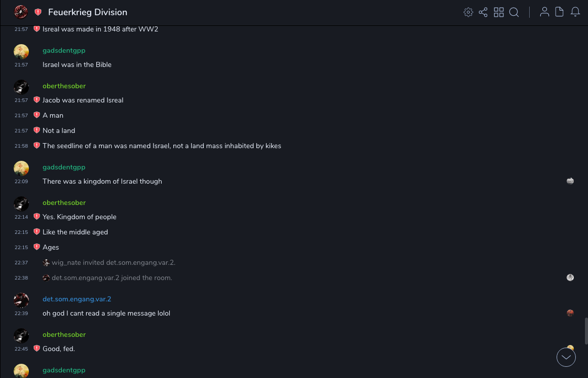Image resolution: width=588 pixels, height=378 pixels.
Task: Click the read receipt avatar beside the 22:09 message
Action: click(570, 181)
